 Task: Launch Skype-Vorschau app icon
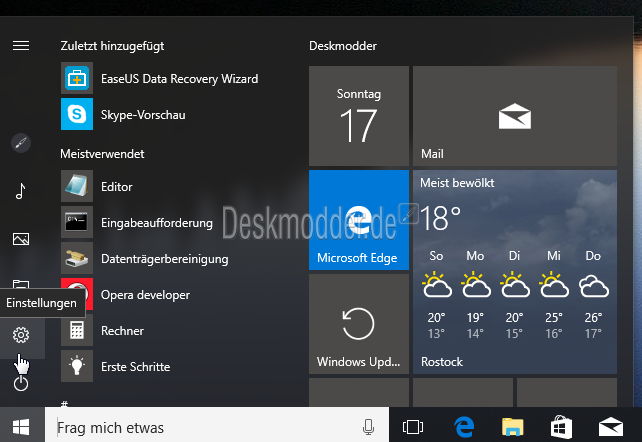click(x=77, y=114)
